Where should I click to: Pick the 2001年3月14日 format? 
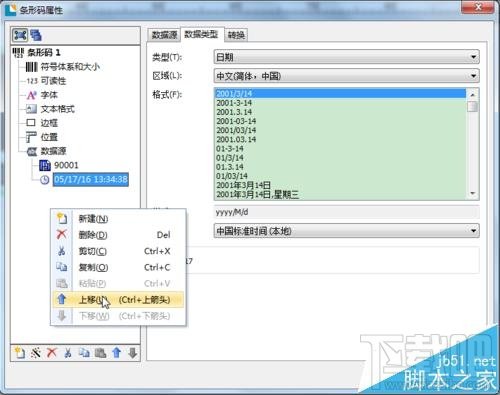pyautogui.click(x=340, y=185)
